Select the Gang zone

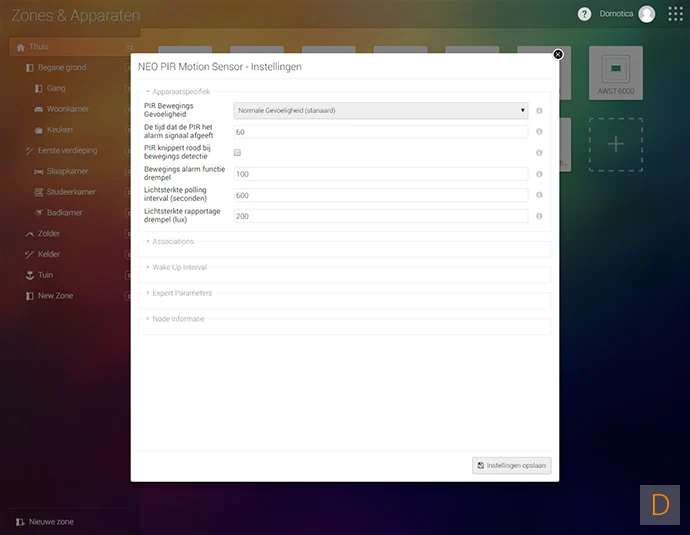click(56, 88)
